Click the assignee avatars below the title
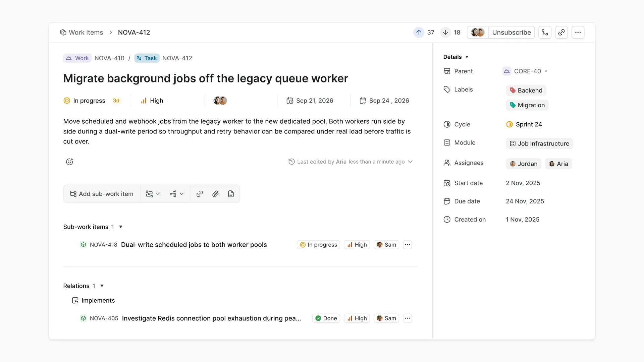This screenshot has width=644, height=362. coord(220,101)
